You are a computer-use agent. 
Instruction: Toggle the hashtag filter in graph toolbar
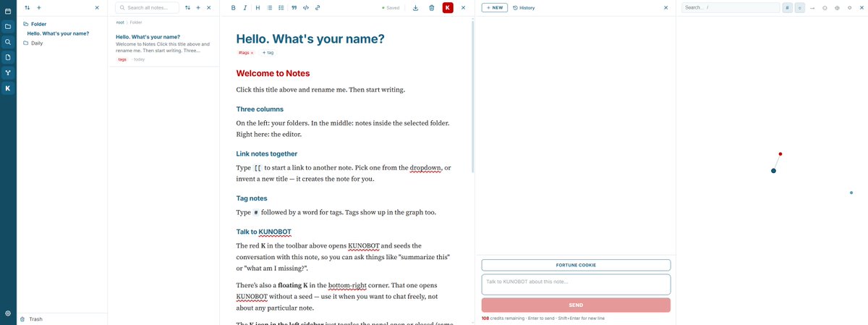(787, 7)
